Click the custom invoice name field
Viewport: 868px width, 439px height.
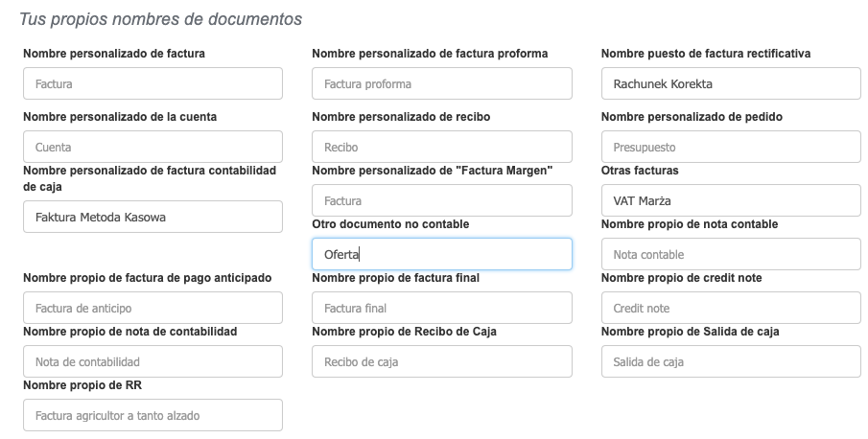click(152, 83)
